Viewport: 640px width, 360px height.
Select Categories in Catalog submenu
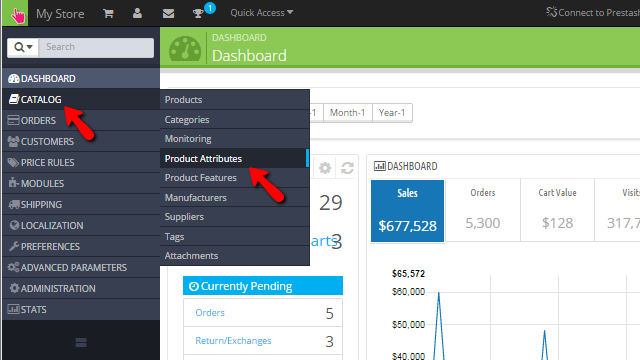click(x=235, y=120)
